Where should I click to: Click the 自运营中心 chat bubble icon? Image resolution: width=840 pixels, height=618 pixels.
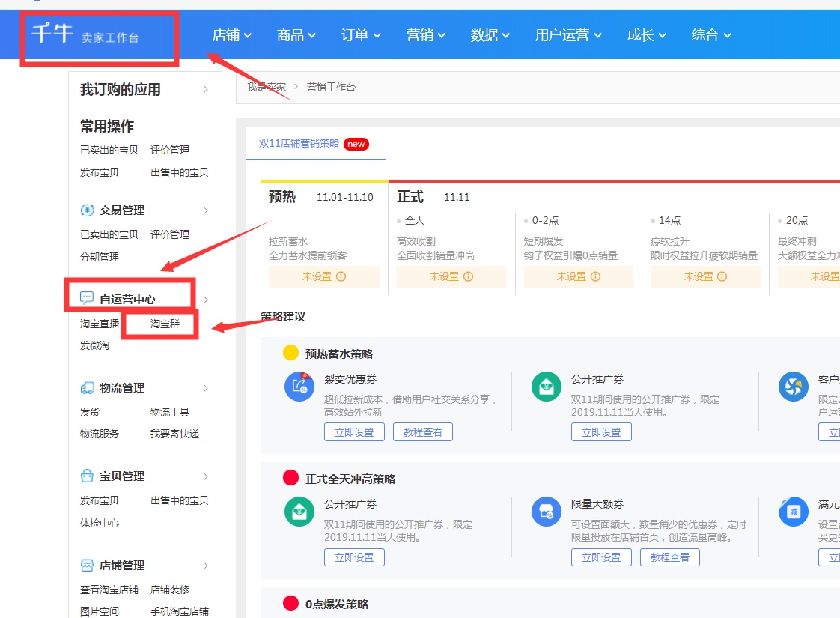86,299
